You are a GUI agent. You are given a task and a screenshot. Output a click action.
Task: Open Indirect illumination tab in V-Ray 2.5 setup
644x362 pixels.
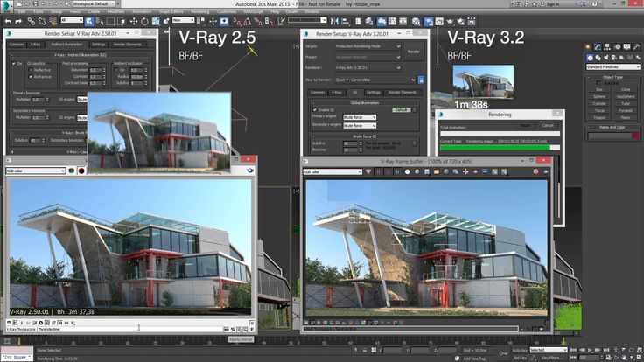point(67,45)
